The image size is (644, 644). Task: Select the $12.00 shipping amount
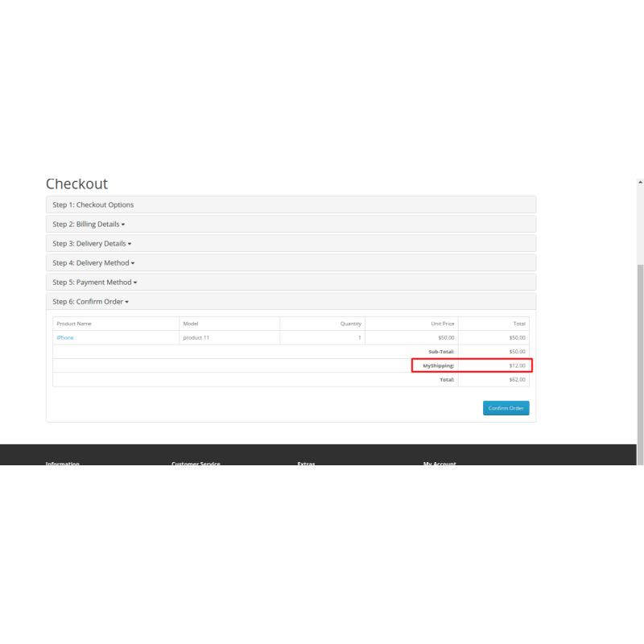pyautogui.click(x=517, y=365)
